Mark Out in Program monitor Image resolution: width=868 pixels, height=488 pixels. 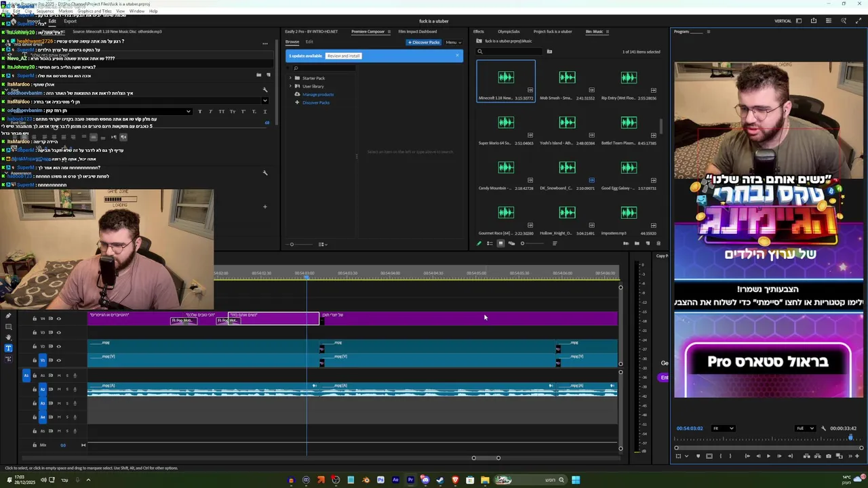tap(730, 456)
